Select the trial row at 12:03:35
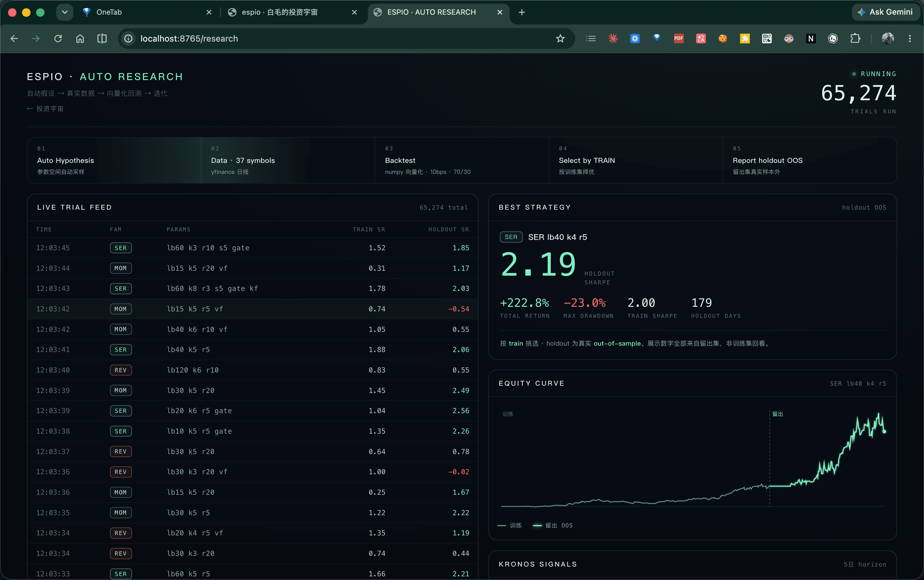This screenshot has height=580, width=924. click(x=252, y=512)
